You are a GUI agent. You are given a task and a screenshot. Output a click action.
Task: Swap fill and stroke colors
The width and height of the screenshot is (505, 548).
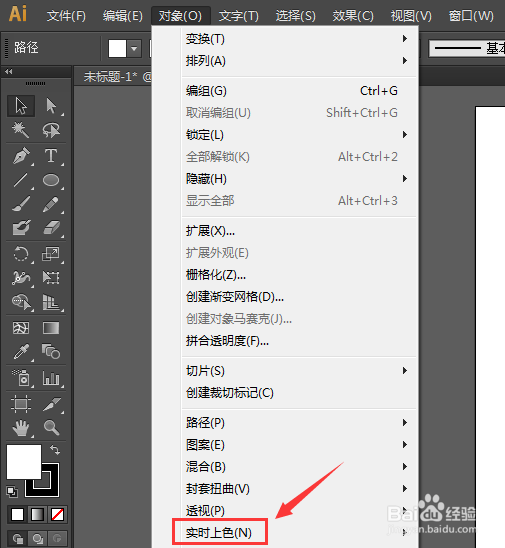point(55,450)
